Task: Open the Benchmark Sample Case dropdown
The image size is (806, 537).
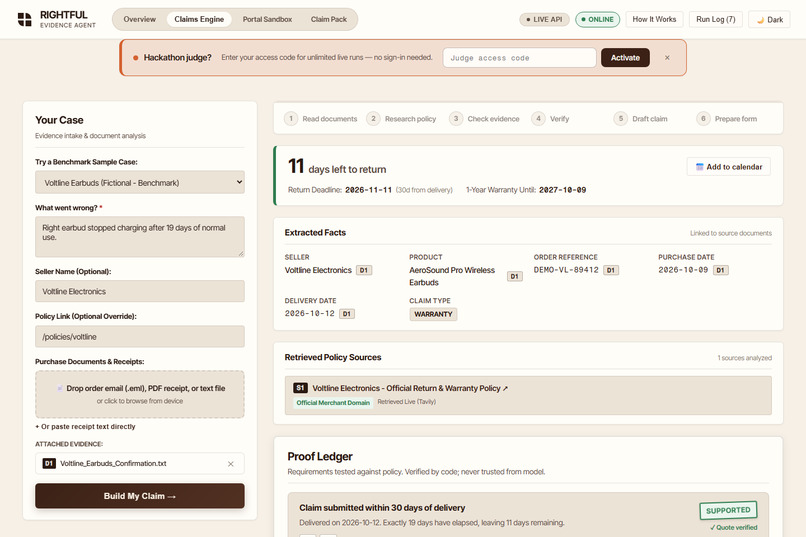Action: [140, 182]
